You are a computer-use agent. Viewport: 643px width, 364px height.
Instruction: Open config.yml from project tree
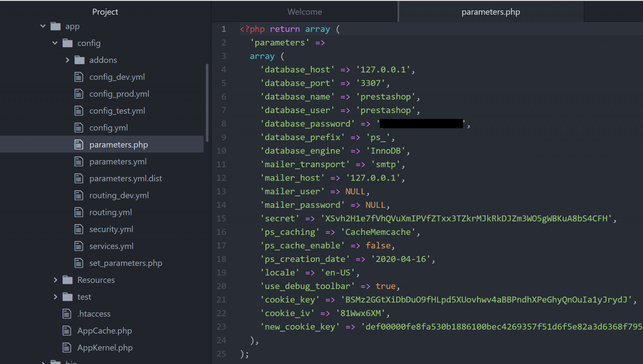click(x=109, y=127)
